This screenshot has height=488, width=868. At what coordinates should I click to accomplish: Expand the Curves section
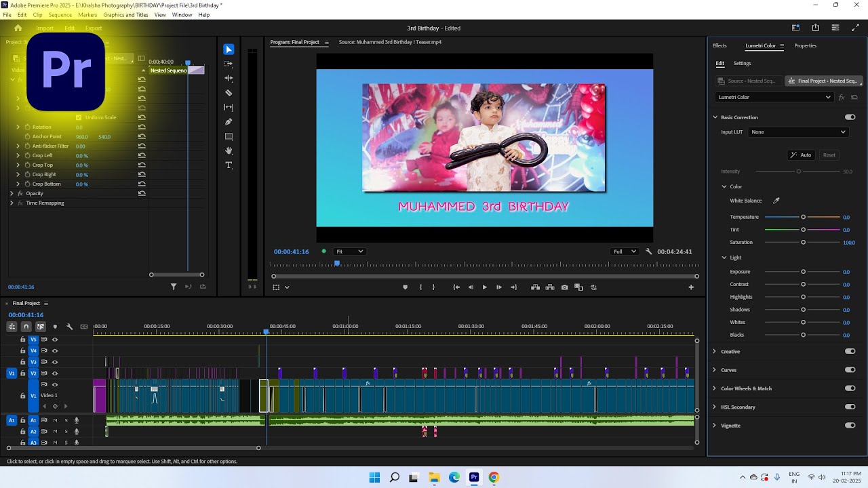pos(714,370)
